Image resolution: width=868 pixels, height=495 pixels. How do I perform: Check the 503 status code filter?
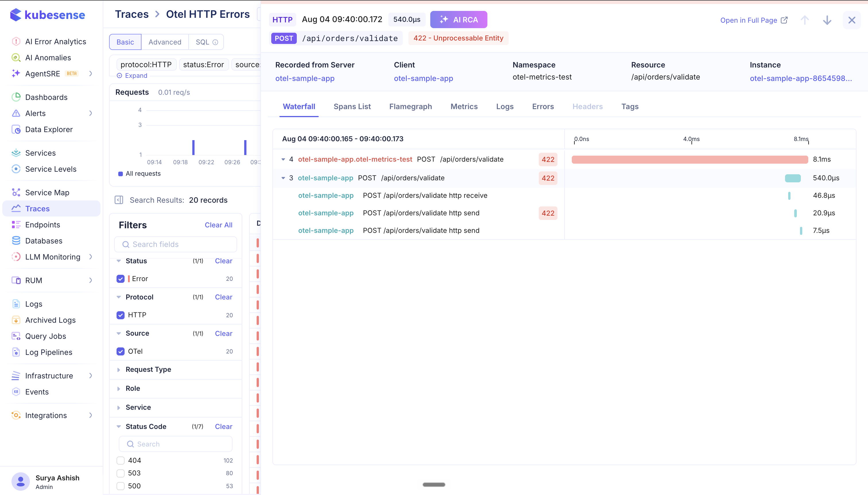pyautogui.click(x=120, y=473)
